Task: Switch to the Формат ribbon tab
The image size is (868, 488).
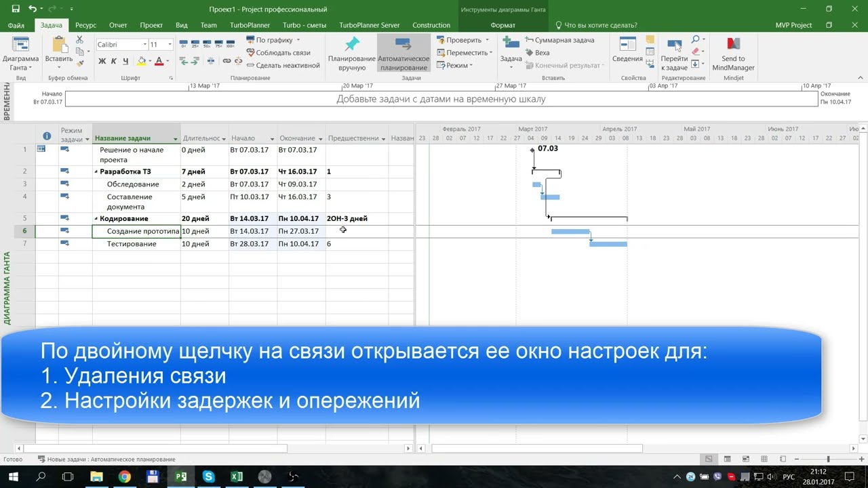Action: coord(502,25)
